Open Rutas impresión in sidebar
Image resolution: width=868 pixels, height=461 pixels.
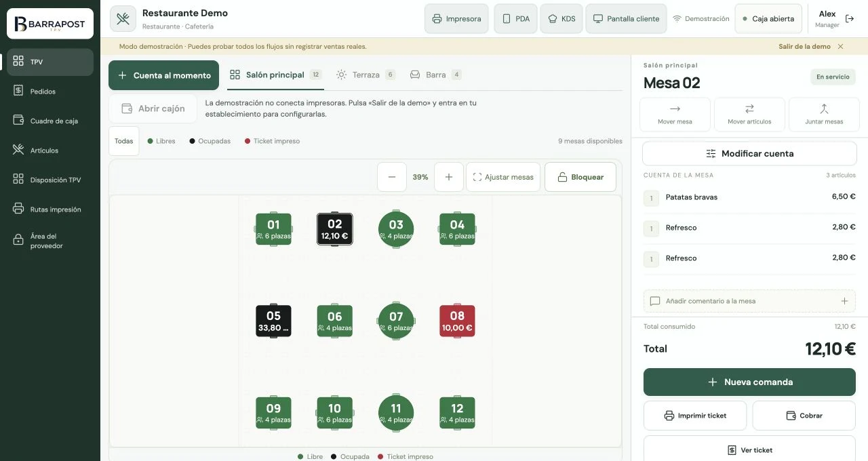click(x=50, y=209)
